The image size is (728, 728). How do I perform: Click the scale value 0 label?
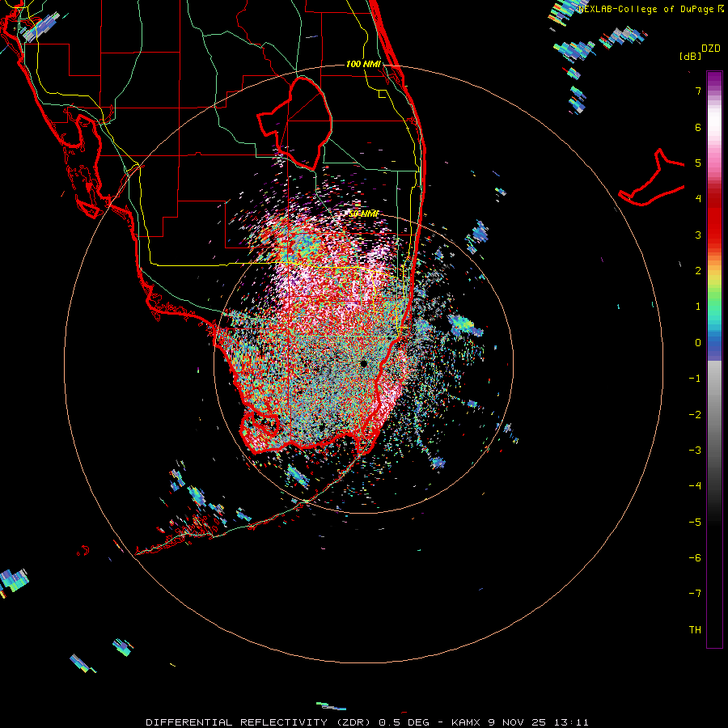(698, 343)
